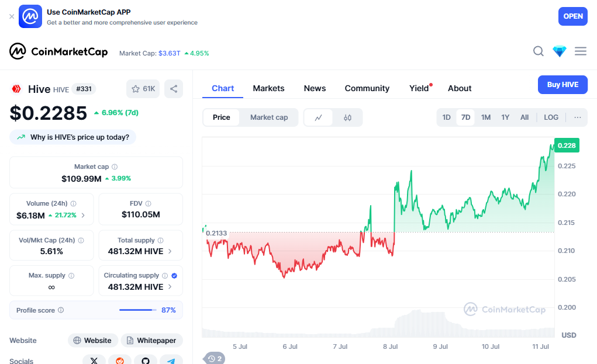Image resolution: width=597 pixels, height=364 pixels.
Task: Open the hamburger menu icon
Action: coord(581,51)
